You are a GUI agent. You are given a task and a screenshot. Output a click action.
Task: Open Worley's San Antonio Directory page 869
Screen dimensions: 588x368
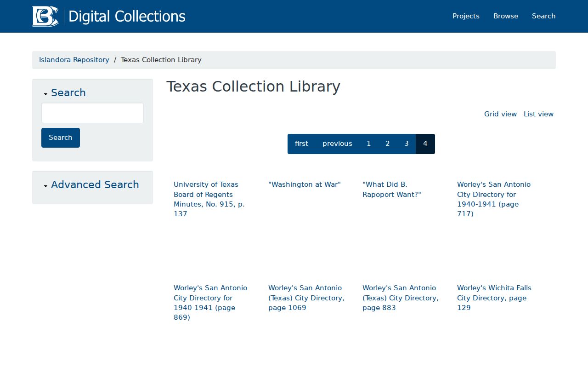[x=210, y=303]
